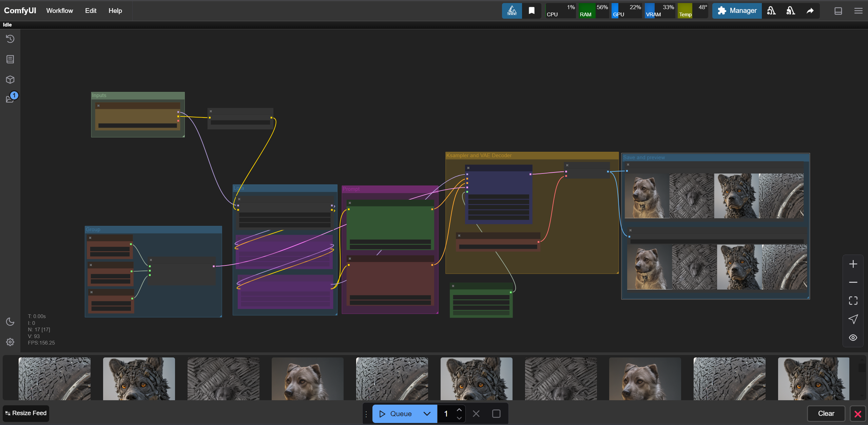Screen dimensions: 868x425
Task: Open the settings gear icon
Action: [10, 342]
